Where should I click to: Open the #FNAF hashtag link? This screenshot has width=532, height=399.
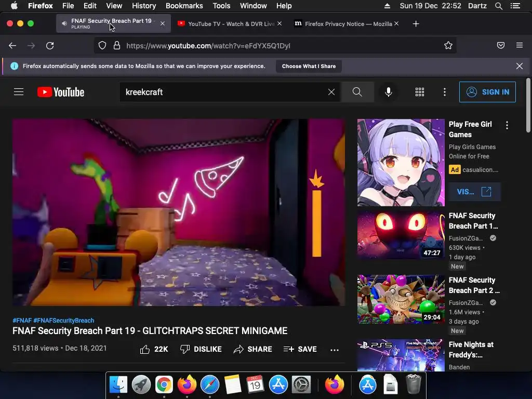pyautogui.click(x=22, y=320)
